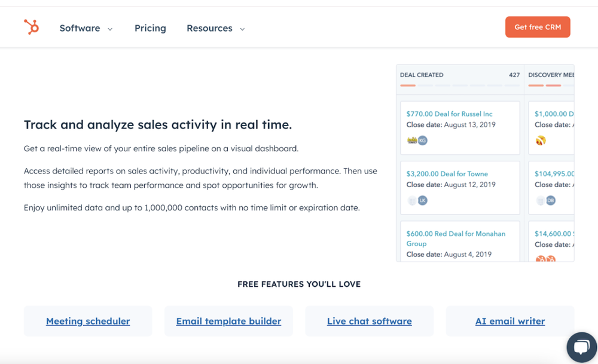Open the $770.00 Deal for Russel Inc
This screenshot has width=598, height=364.
click(x=449, y=114)
